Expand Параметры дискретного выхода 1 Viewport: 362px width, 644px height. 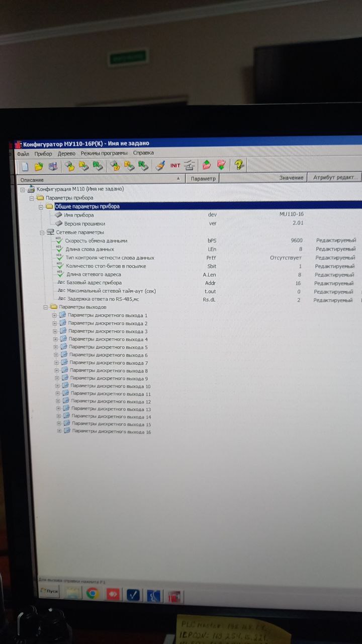(x=54, y=315)
